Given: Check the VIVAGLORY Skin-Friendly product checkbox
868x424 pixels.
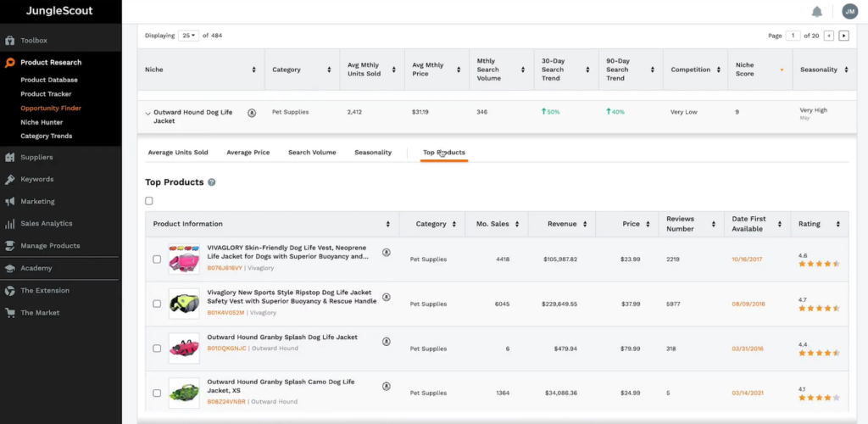Looking at the screenshot, I should point(157,259).
